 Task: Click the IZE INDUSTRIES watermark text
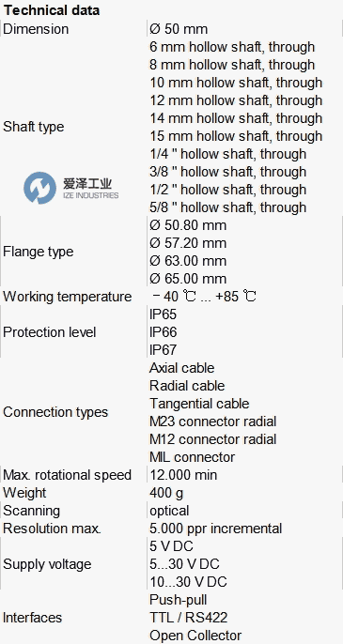(x=90, y=195)
